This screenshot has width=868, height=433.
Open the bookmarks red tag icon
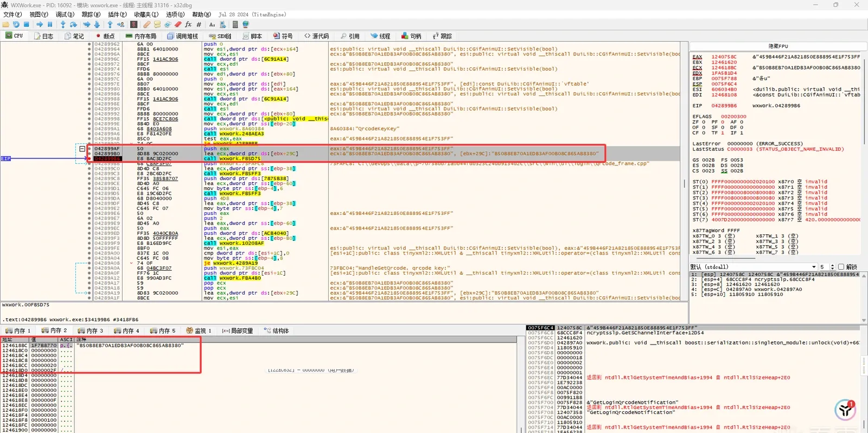(178, 24)
